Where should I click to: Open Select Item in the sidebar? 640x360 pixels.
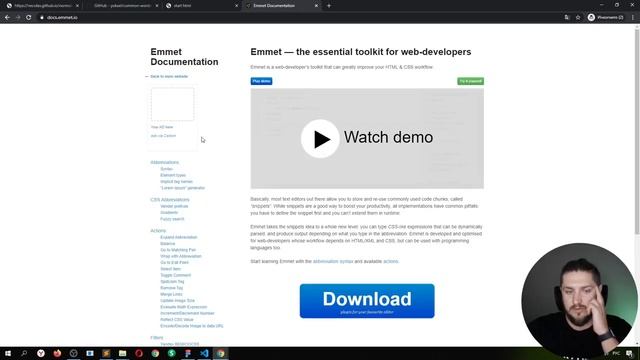171,269
